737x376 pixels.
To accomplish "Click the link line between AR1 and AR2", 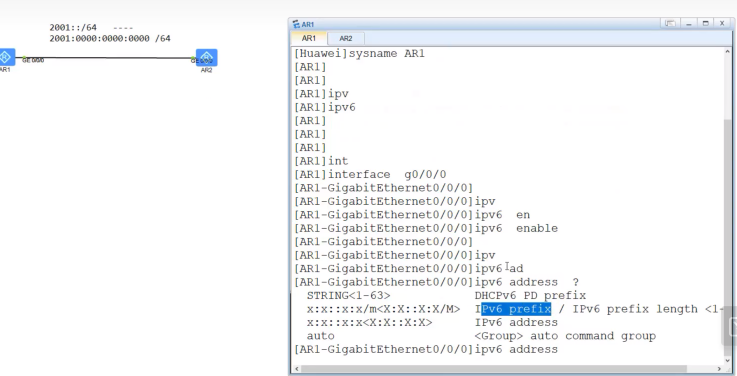I will click(106, 58).
